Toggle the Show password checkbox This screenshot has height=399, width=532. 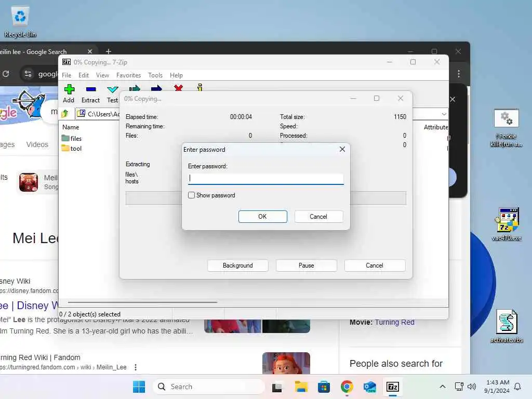click(191, 195)
